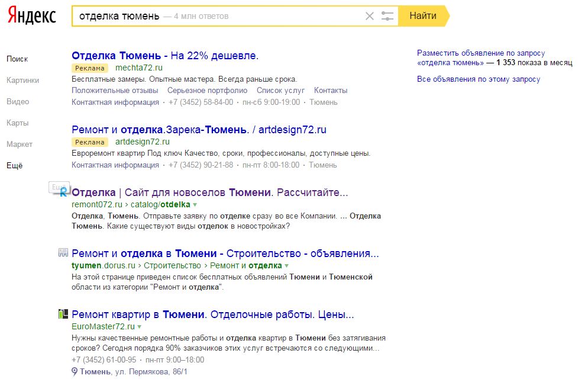Image resolution: width=588 pixels, height=385 pixels.
Task: Click 'Все объявления по этому запросу' link
Action: point(479,79)
